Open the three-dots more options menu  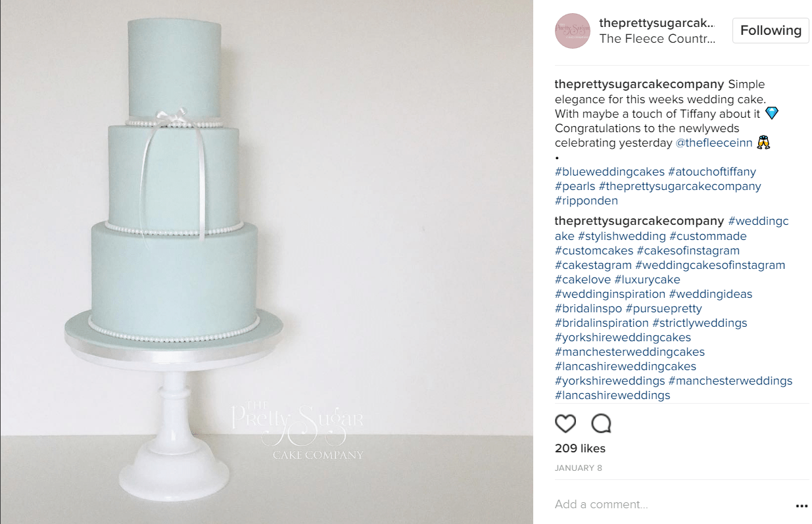coord(801,506)
